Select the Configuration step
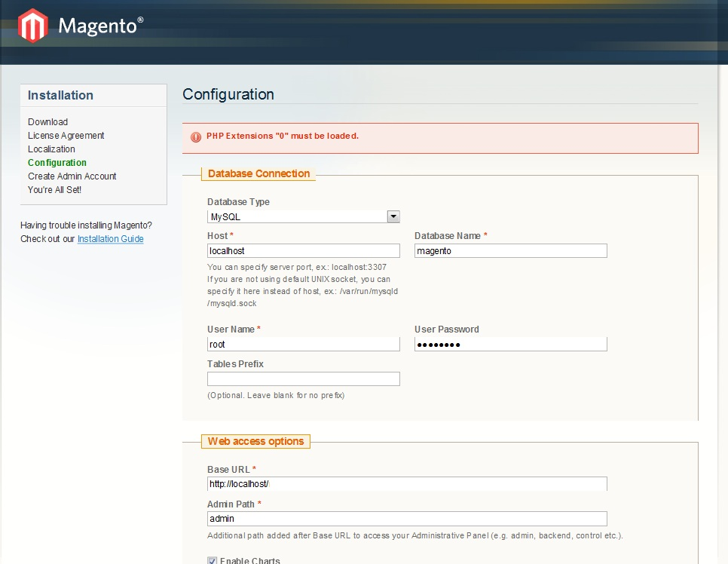This screenshot has height=564, width=728. click(57, 163)
